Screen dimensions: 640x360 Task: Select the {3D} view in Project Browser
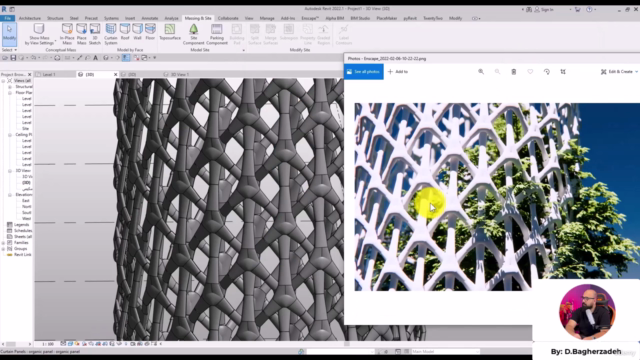27,183
